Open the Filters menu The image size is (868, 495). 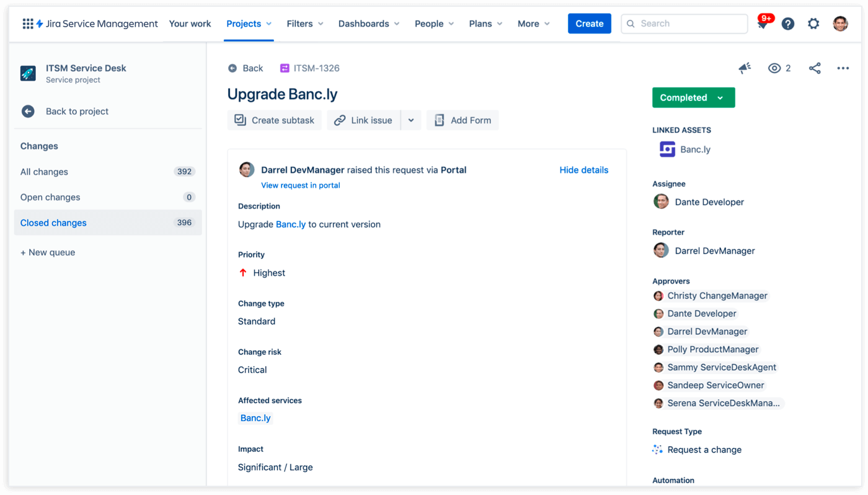305,24
